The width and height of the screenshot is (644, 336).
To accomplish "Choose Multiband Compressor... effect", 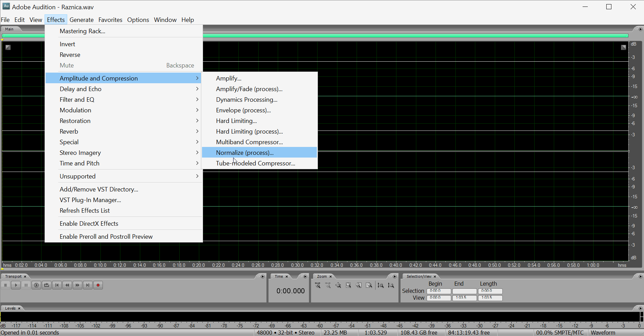I will 260,142.
